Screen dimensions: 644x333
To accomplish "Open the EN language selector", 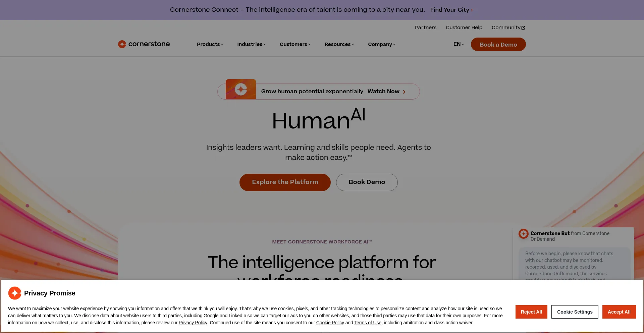I will [459, 44].
